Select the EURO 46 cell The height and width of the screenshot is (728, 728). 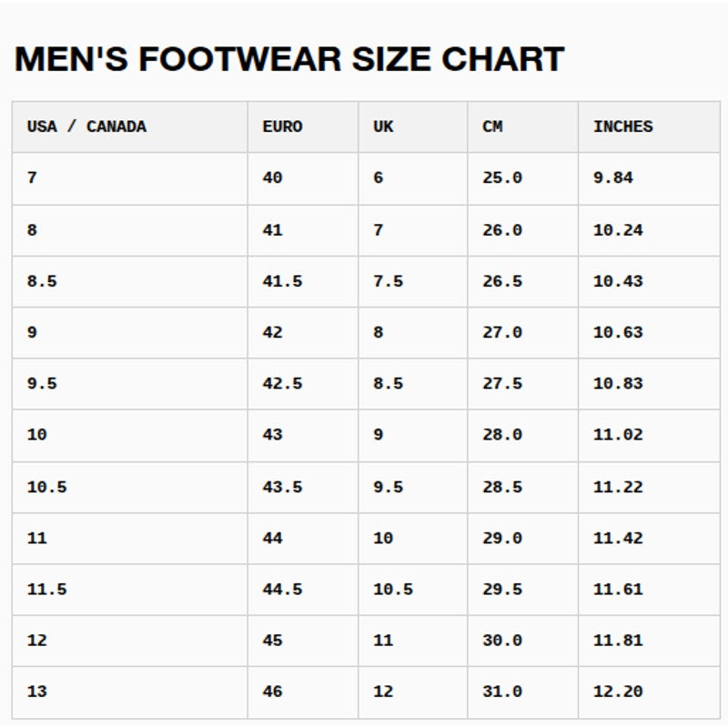pyautogui.click(x=303, y=693)
